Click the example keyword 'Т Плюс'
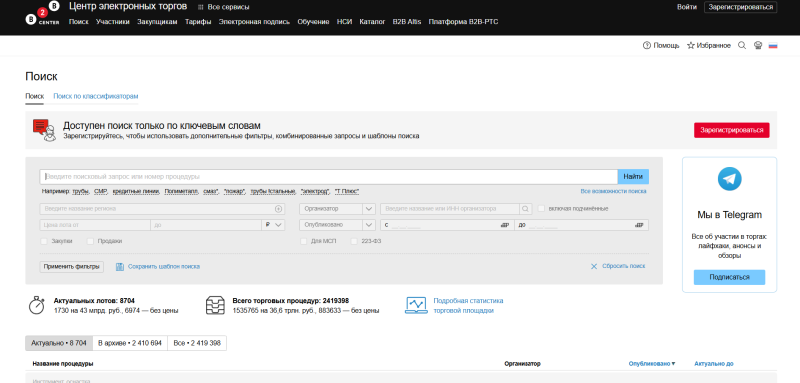This screenshot has width=800, height=383. (x=347, y=191)
